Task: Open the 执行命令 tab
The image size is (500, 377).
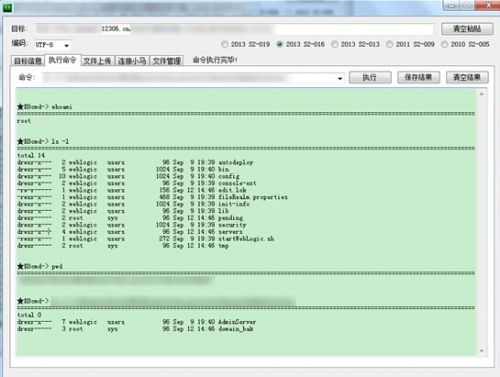Action: 62,60
